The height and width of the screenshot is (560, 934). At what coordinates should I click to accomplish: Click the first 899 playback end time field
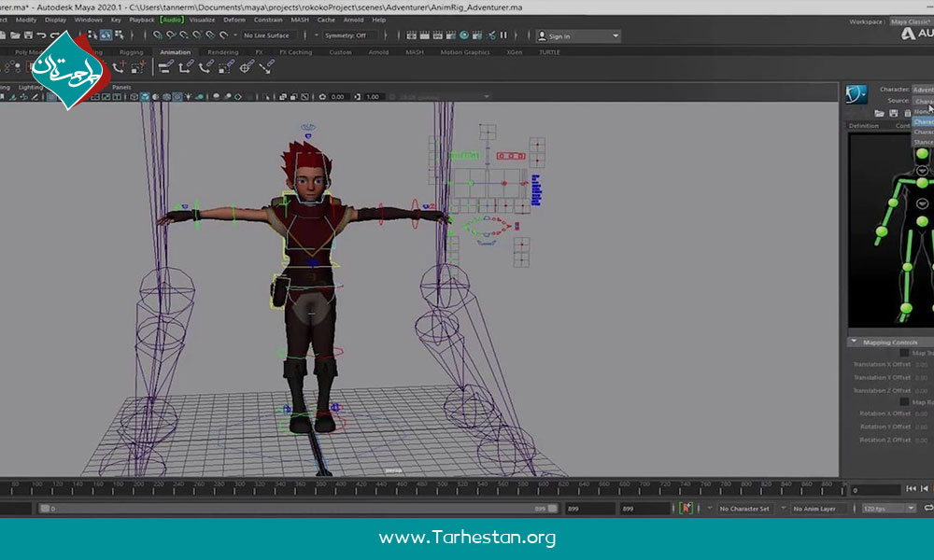(x=589, y=509)
